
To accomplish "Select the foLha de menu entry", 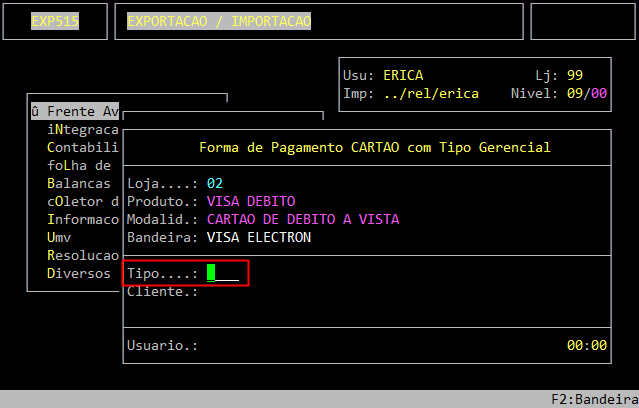I will (x=78, y=165).
